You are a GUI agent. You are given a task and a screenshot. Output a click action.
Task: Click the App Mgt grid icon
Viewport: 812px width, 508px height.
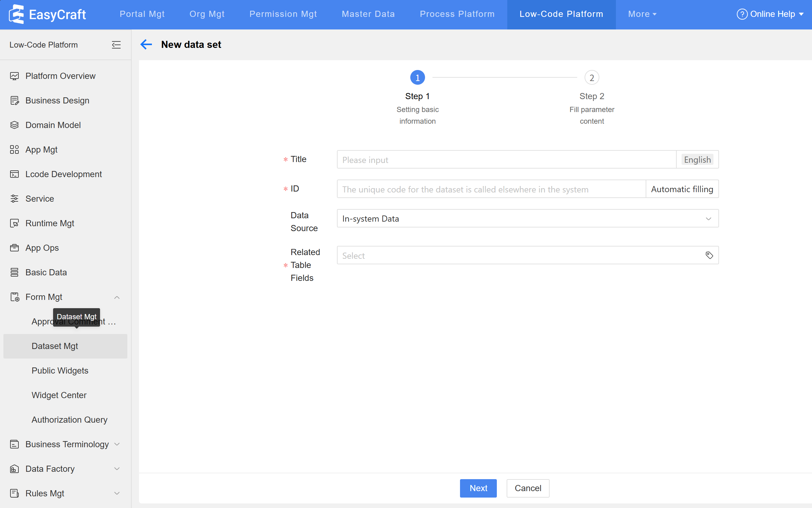(14, 149)
